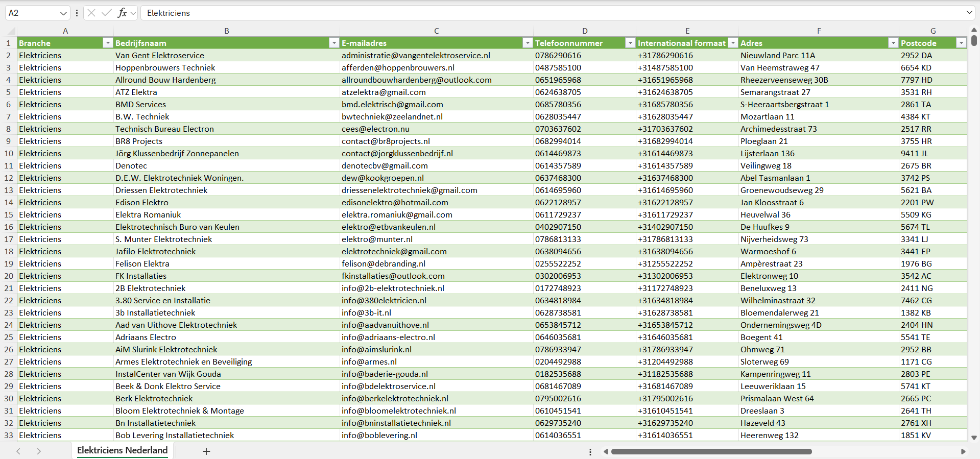Image resolution: width=980 pixels, height=459 pixels.
Task: Click the Enter checkmark icon in formula bar
Action: tap(107, 13)
